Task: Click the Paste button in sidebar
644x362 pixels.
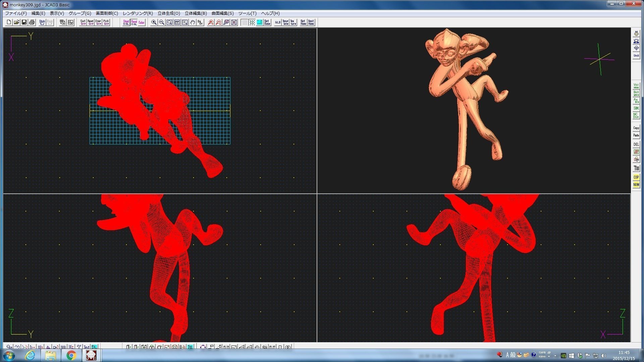Action: [636, 135]
